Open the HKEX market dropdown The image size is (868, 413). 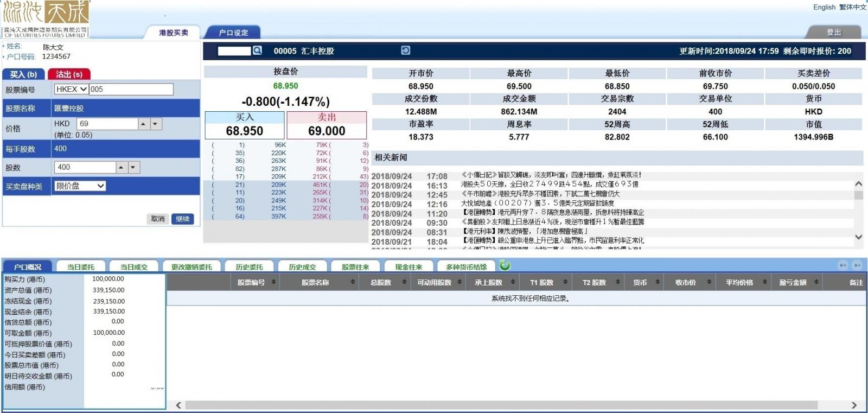coord(71,89)
